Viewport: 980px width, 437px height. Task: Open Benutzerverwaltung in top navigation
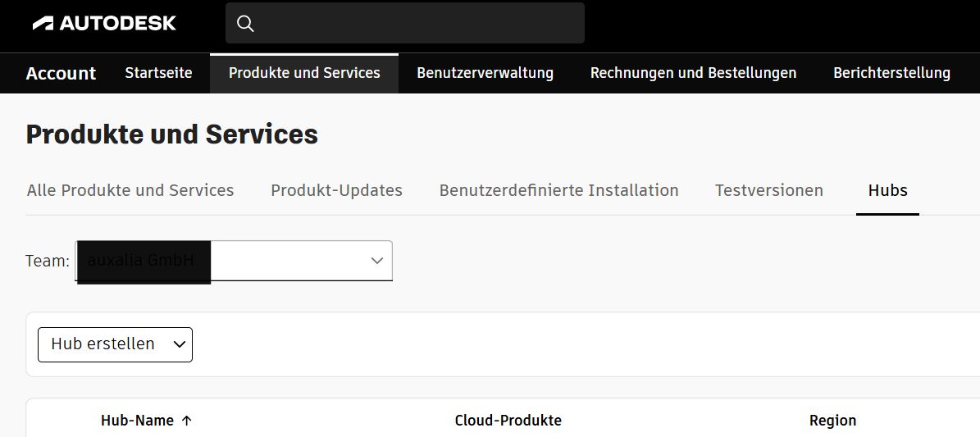pyautogui.click(x=485, y=73)
